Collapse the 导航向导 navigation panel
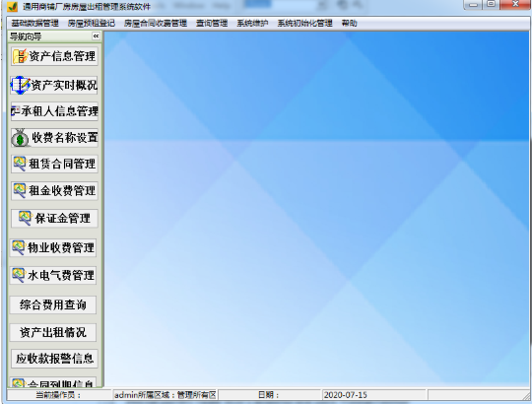The image size is (532, 404). pyautogui.click(x=96, y=35)
